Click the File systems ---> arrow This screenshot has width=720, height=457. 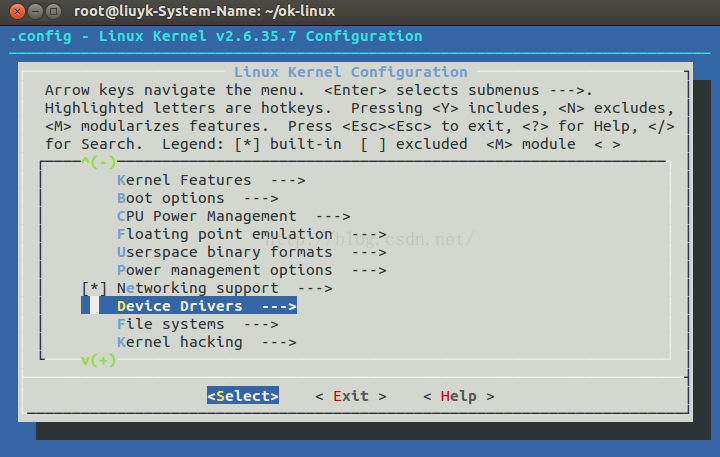tap(261, 325)
